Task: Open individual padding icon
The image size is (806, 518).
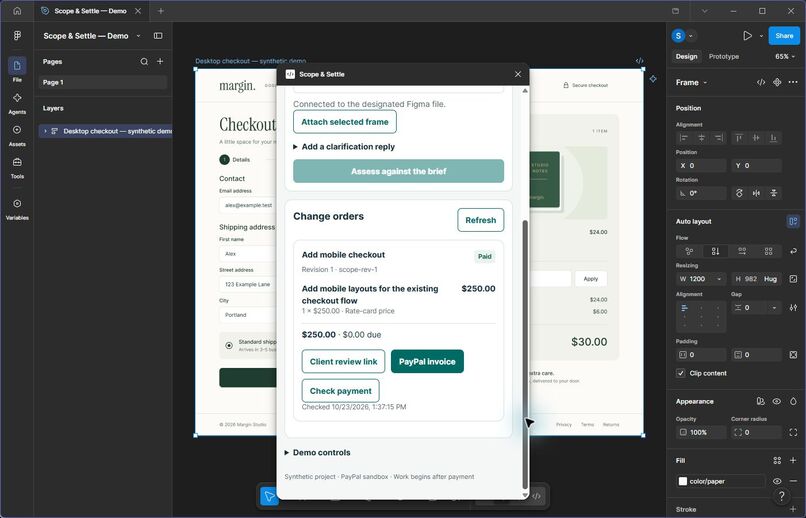Action: (793, 355)
